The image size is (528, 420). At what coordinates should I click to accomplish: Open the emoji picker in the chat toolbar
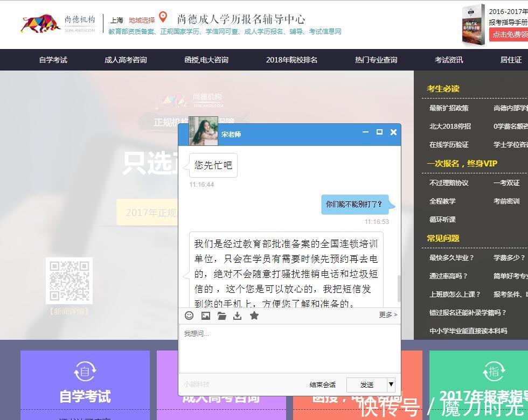pyautogui.click(x=189, y=316)
